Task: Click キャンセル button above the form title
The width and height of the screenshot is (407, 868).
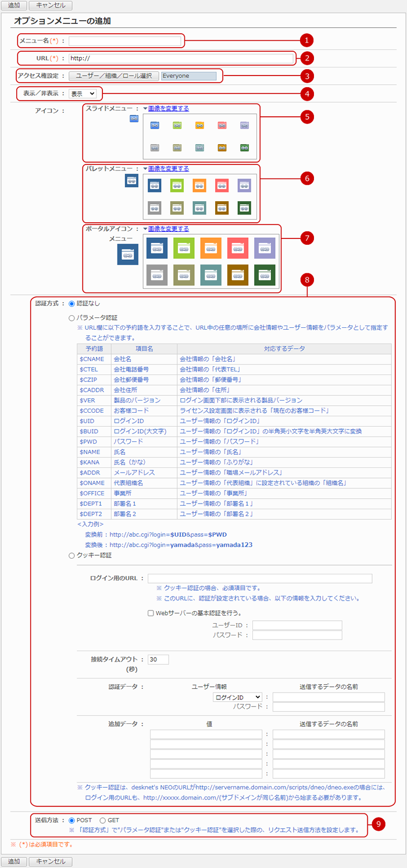Action: coord(51,5)
